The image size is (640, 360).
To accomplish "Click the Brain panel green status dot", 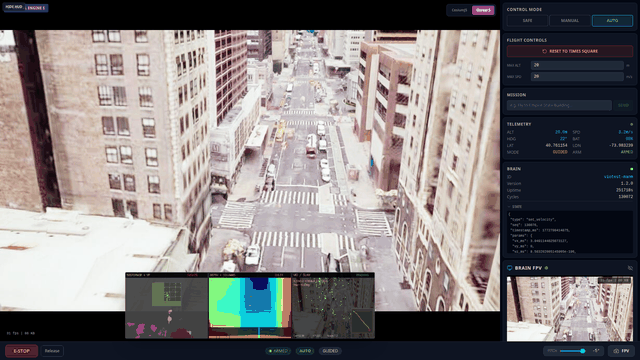I will pyautogui.click(x=631, y=169).
